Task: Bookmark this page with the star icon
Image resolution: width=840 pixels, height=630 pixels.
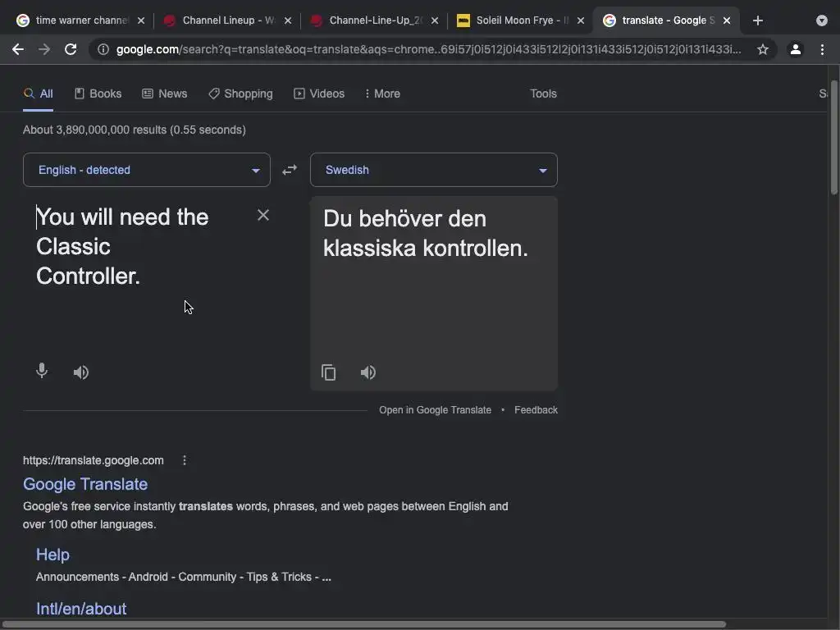Action: (x=762, y=49)
